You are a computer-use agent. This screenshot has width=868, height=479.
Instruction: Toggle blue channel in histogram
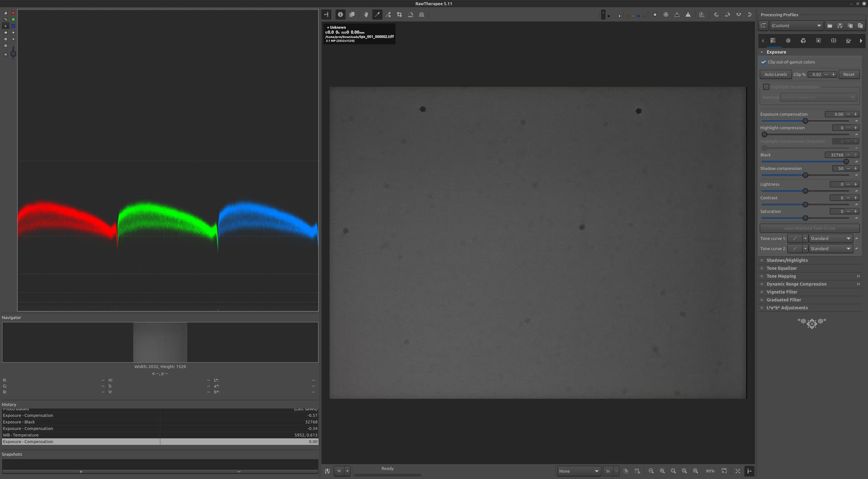click(x=13, y=26)
